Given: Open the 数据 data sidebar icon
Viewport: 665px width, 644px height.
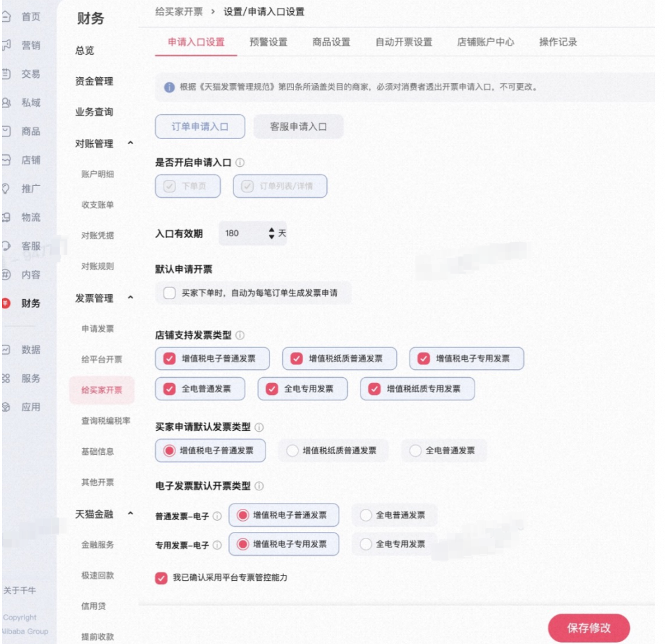Looking at the screenshot, I should tap(7, 349).
